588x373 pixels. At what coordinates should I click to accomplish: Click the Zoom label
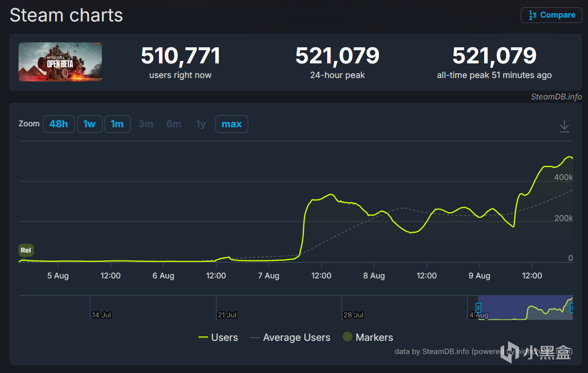[29, 124]
